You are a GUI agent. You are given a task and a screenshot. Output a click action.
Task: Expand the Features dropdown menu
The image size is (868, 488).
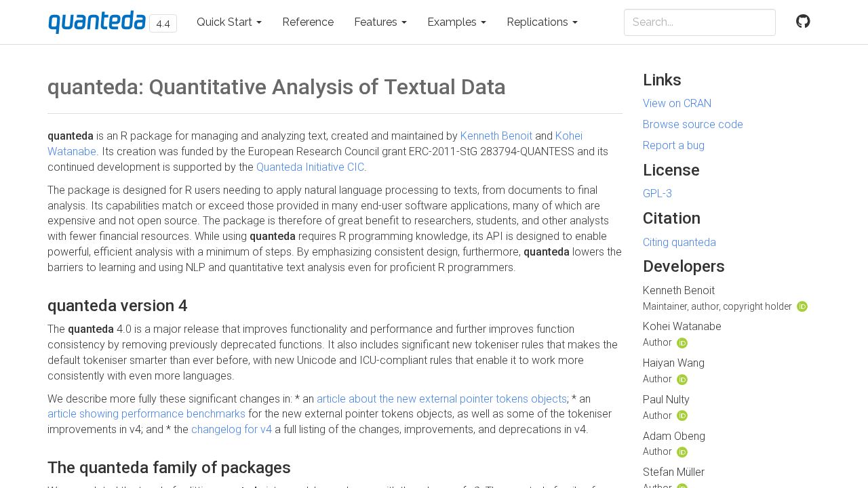tap(380, 22)
